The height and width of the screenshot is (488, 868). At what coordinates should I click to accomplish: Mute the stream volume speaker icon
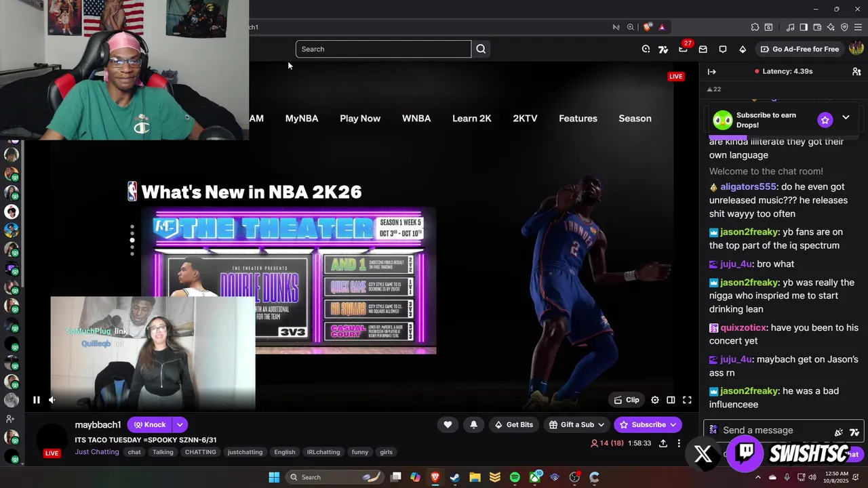52,400
